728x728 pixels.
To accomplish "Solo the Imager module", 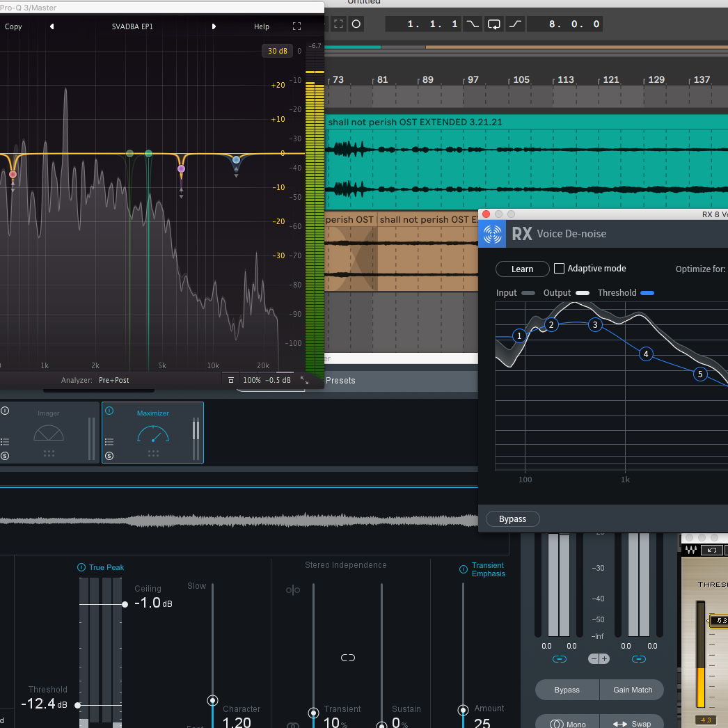I will pos(5,456).
